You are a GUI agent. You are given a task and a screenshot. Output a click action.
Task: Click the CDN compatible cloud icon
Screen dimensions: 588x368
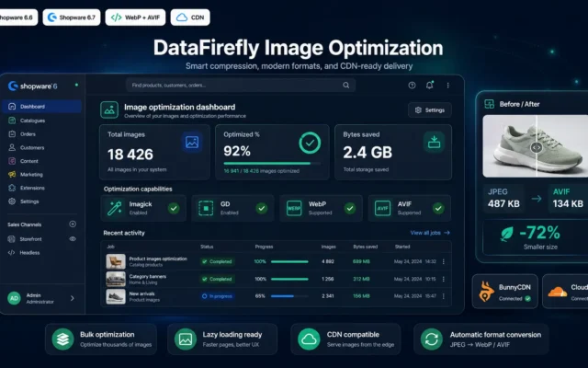309,339
